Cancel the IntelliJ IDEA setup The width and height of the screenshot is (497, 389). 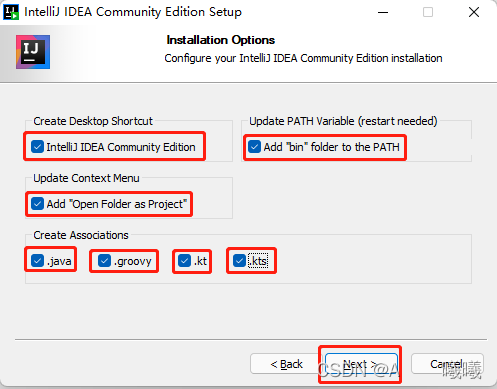(x=447, y=364)
